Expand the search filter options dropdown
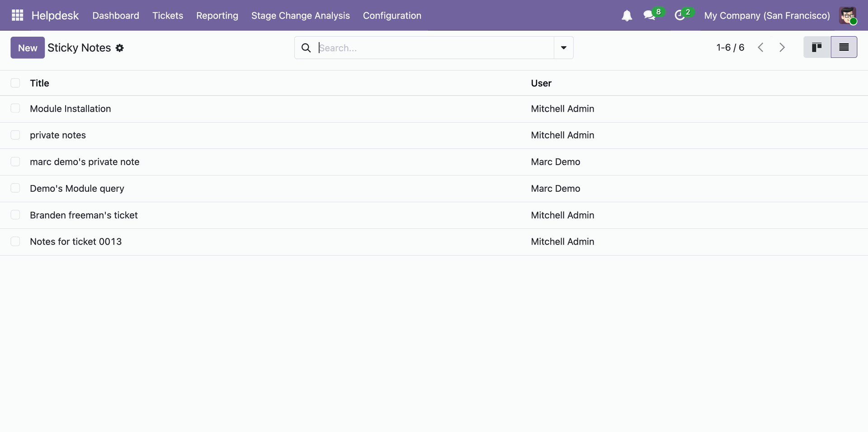The width and height of the screenshot is (868, 432). click(x=563, y=48)
